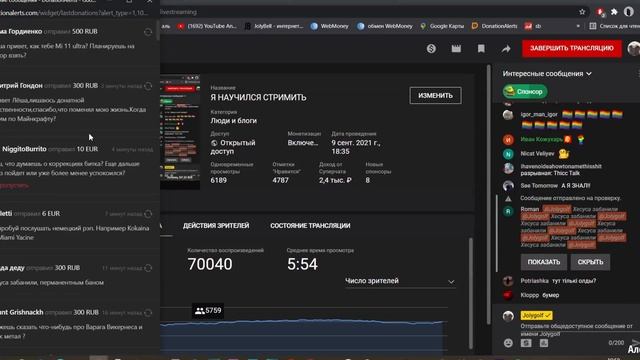Click the СКРЫТЬ button for held message
The image size is (640, 360).
[x=590, y=262]
